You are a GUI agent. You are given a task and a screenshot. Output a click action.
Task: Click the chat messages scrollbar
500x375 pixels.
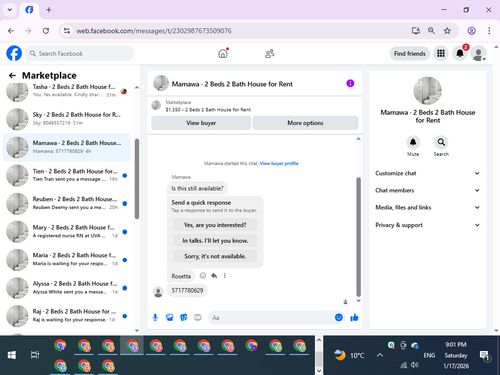click(359, 237)
